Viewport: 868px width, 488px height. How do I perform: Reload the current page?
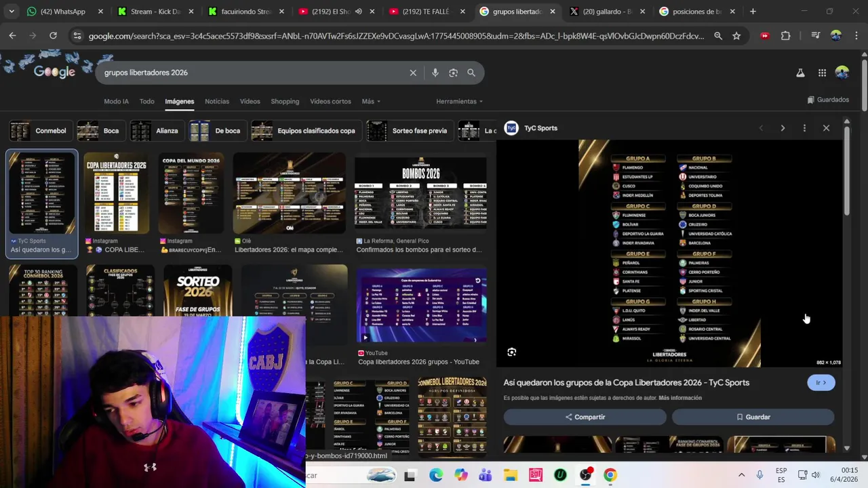pos(53,36)
